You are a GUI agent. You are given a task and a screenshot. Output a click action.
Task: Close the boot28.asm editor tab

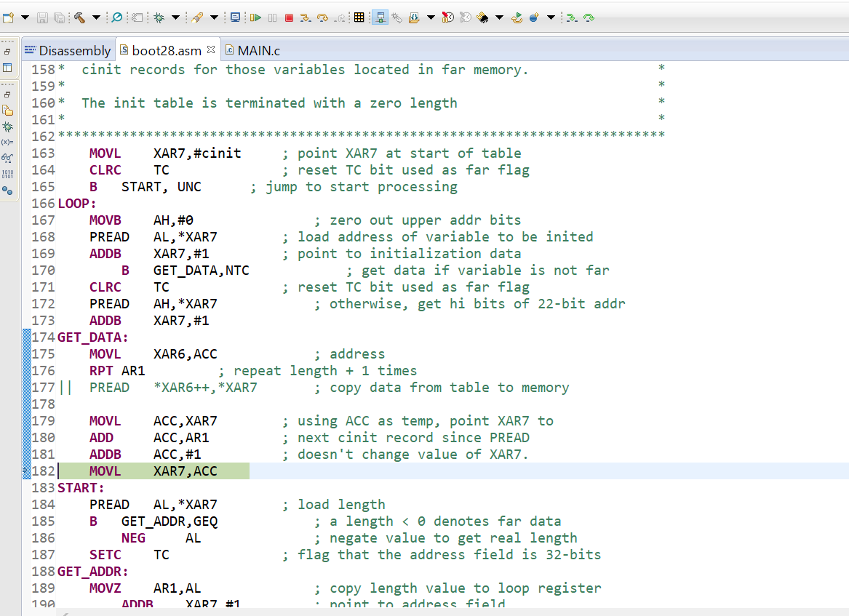(x=210, y=50)
